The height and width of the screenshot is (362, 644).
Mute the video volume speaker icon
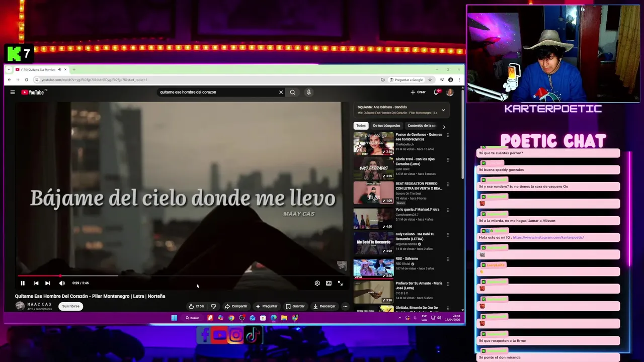(x=62, y=283)
